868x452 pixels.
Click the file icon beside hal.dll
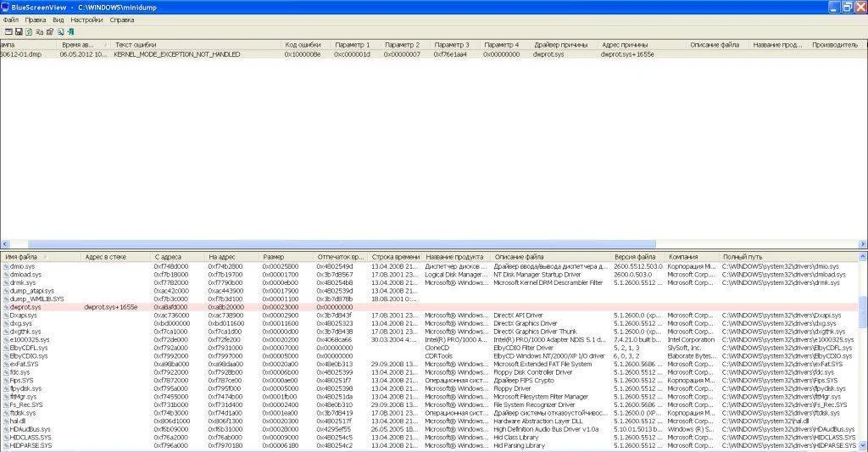(6, 421)
